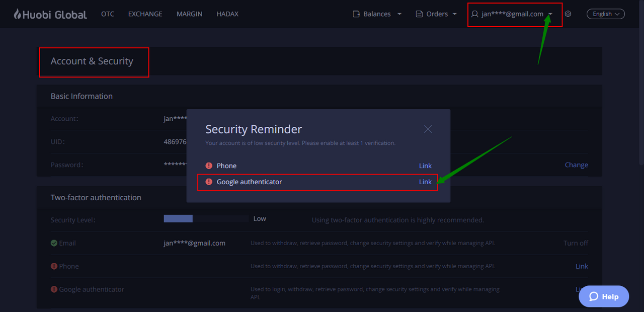
Task: Click Google authenticator warning icon in dialog
Action: 209,182
